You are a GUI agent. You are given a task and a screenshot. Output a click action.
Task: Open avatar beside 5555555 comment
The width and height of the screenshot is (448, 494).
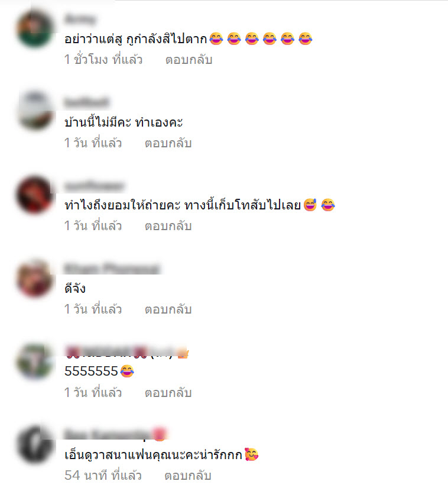(35, 361)
